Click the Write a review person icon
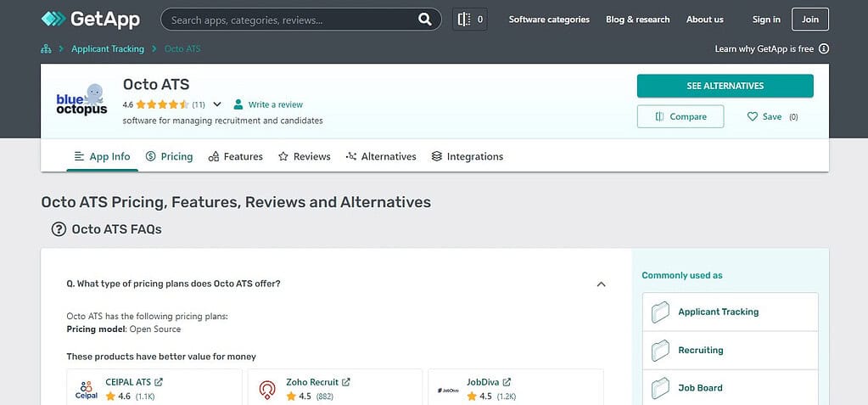The width and height of the screenshot is (868, 405). point(238,104)
